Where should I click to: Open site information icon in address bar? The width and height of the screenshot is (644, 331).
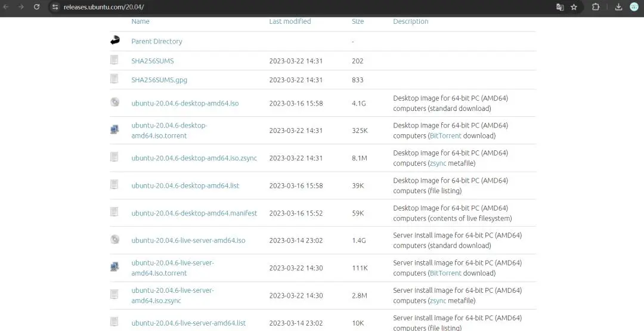click(55, 7)
